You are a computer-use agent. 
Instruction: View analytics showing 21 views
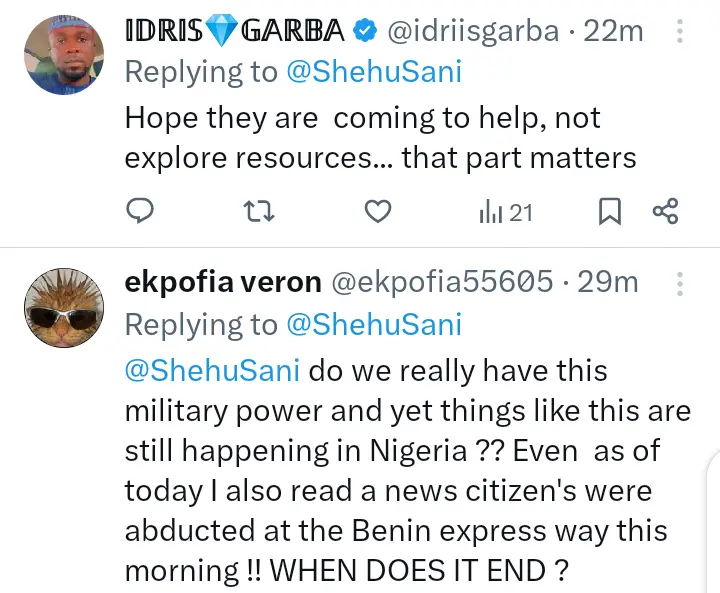click(506, 211)
